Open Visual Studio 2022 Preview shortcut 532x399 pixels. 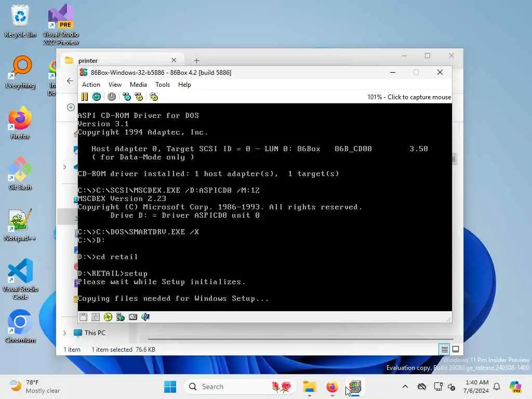coord(61,24)
